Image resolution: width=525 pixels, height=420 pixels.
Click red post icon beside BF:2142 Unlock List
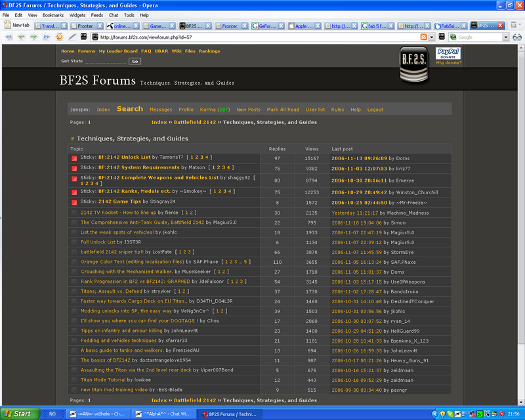[x=74, y=158]
